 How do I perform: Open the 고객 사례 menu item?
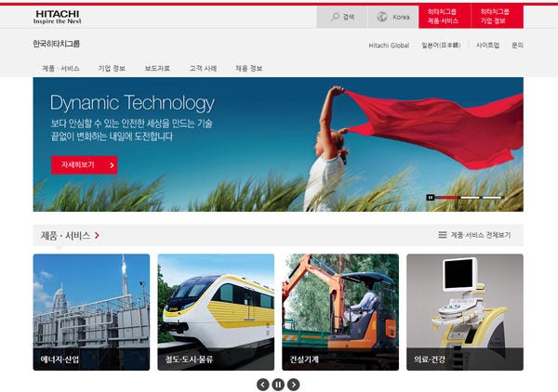tap(203, 69)
